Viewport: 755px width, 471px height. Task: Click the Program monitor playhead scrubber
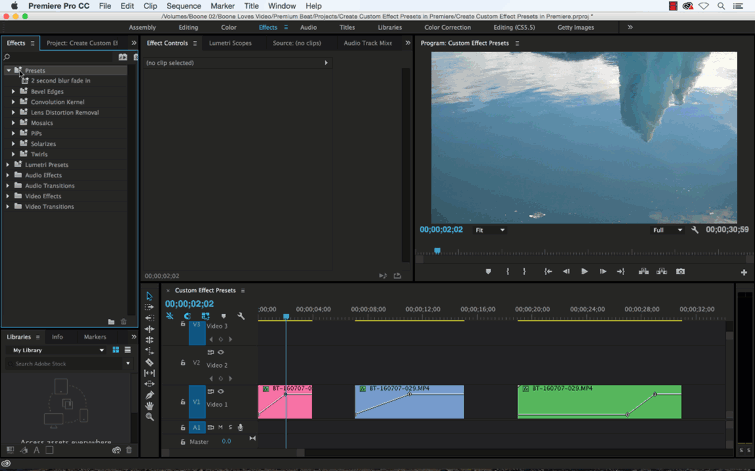(x=437, y=250)
